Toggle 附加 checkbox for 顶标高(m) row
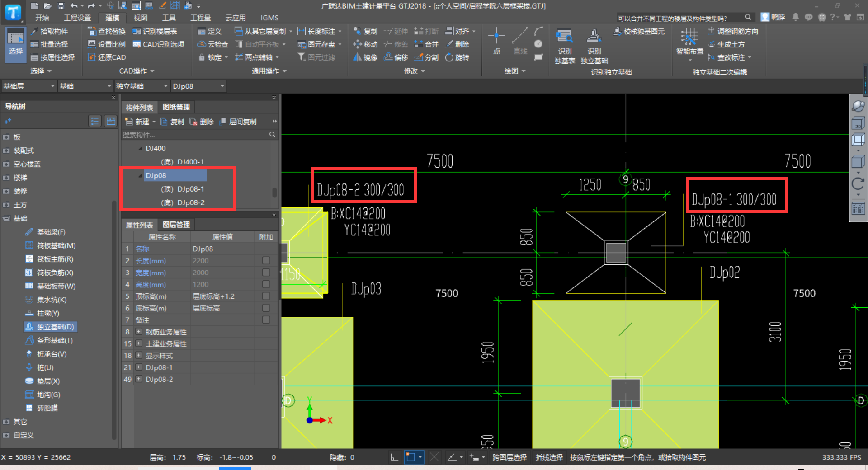The image size is (868, 470). tap(266, 296)
